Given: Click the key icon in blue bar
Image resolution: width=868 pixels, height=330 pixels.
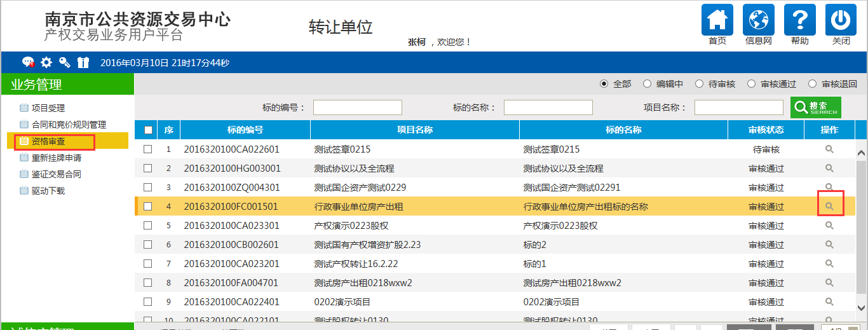Looking at the screenshot, I should [x=65, y=62].
